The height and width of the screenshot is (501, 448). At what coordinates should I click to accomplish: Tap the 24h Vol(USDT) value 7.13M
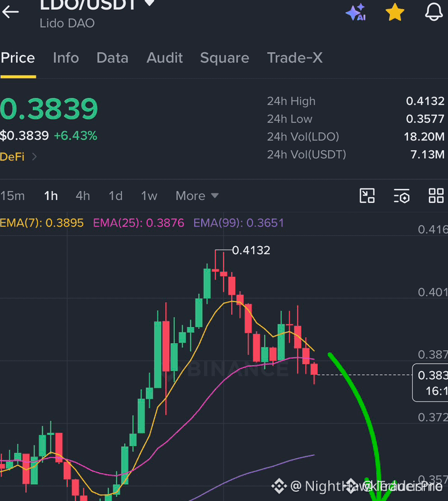427,155
